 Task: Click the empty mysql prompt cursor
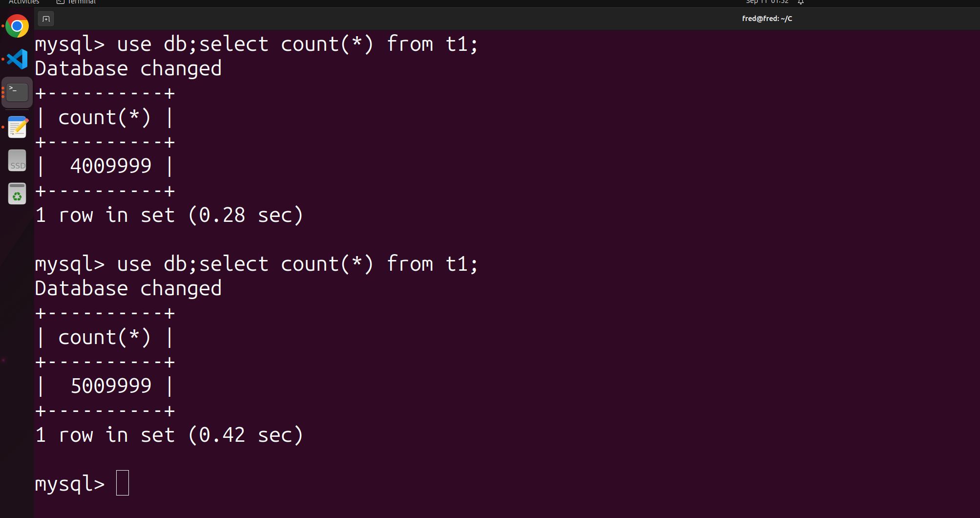tap(123, 483)
